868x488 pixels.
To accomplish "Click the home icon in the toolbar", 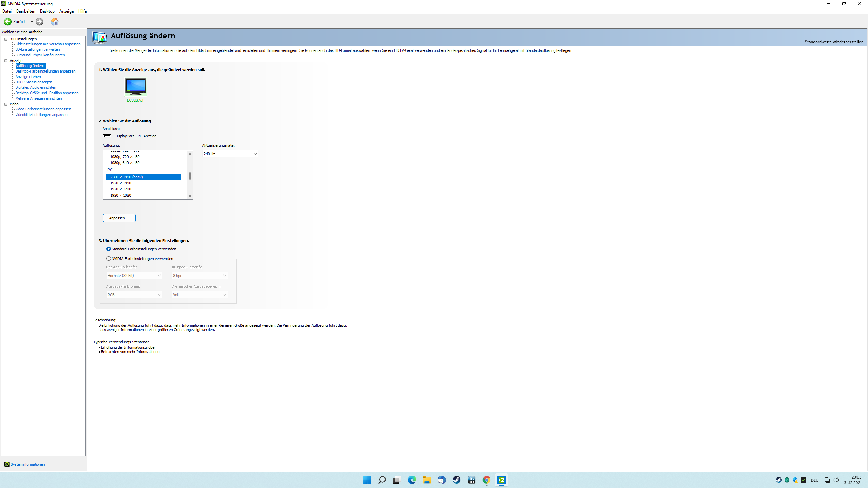I will point(55,22).
